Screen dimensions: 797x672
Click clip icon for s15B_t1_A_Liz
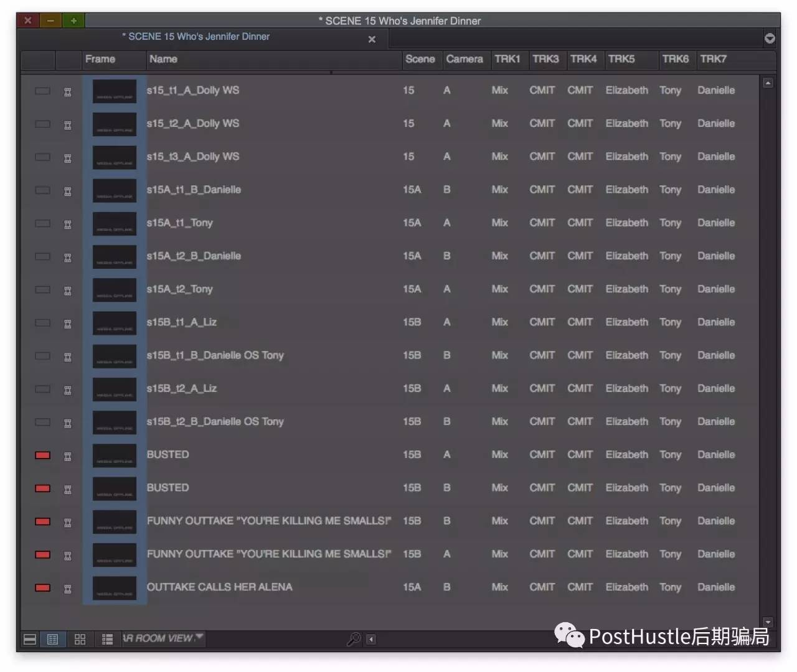click(68, 324)
